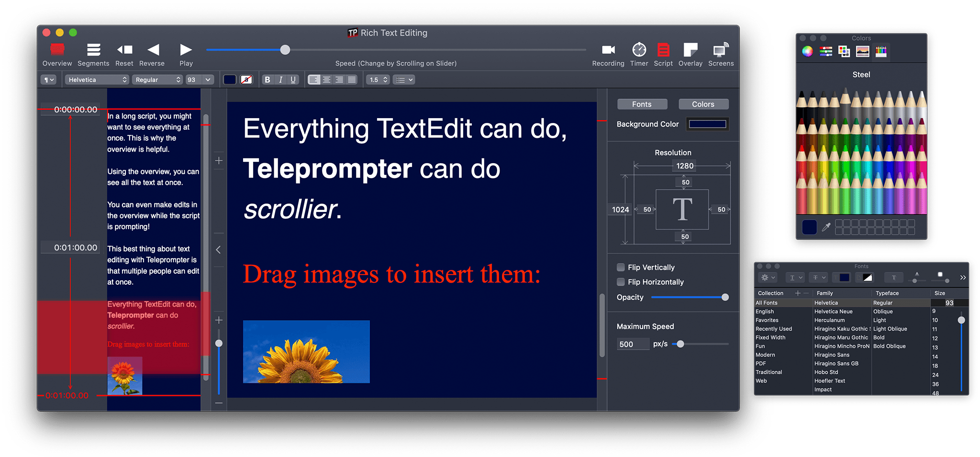Align text left
The width and height of the screenshot is (980, 457).
pos(313,80)
